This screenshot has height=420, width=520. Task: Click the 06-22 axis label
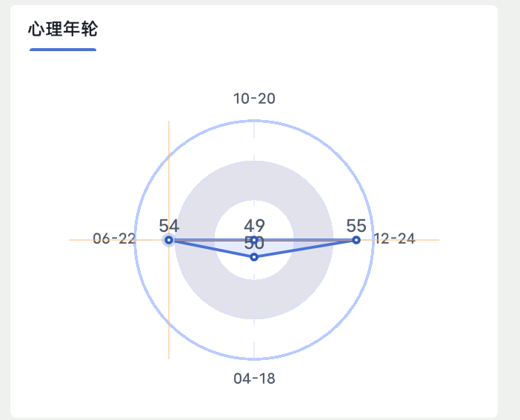(114, 239)
